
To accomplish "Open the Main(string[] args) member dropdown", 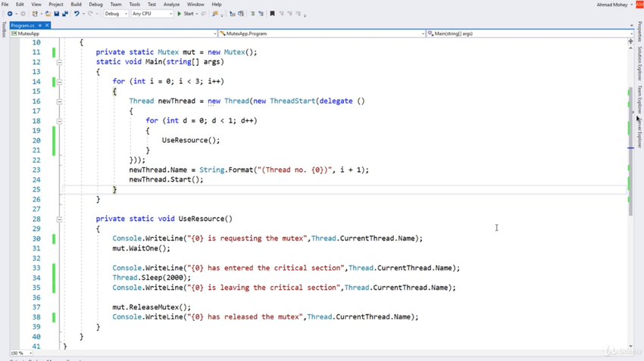I will pos(529,33).
